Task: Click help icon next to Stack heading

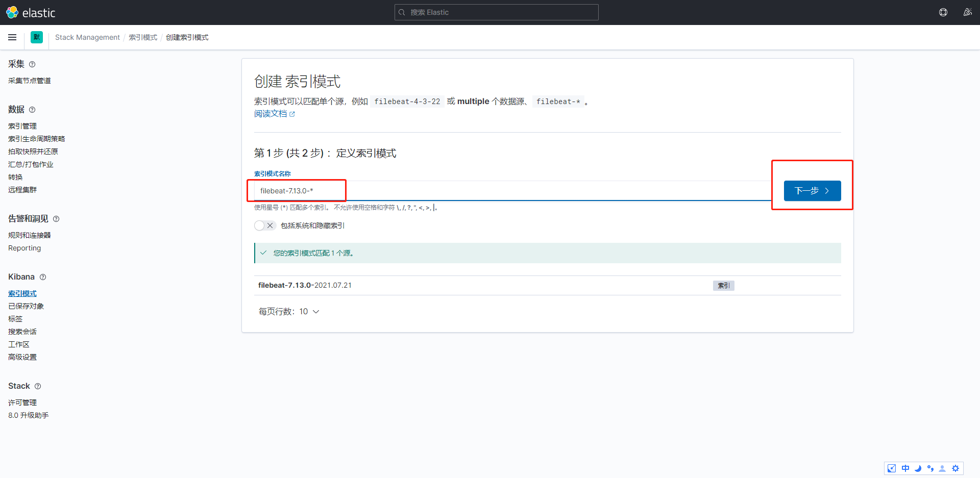Action: (38, 386)
